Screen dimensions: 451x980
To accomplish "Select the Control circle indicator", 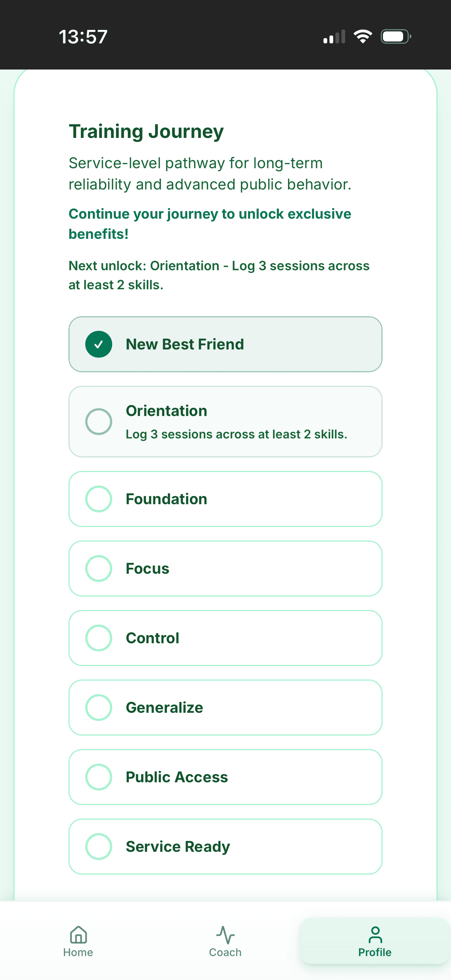I will coord(99,638).
